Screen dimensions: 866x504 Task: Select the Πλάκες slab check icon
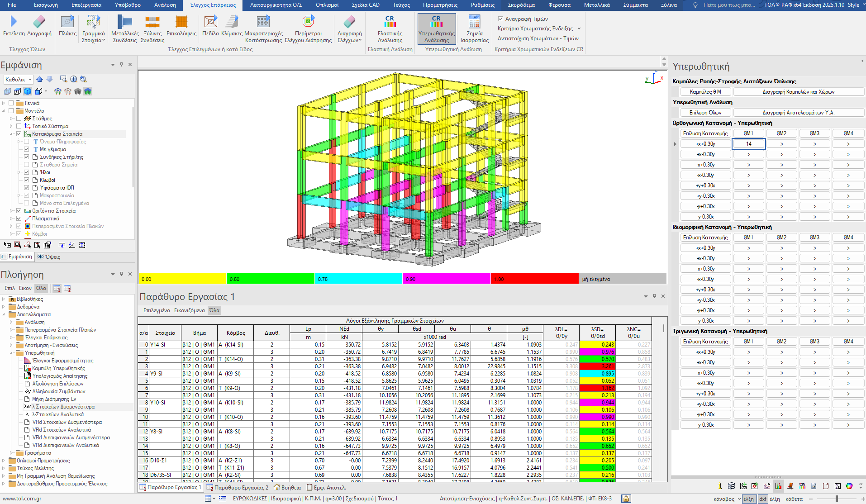tap(67, 22)
